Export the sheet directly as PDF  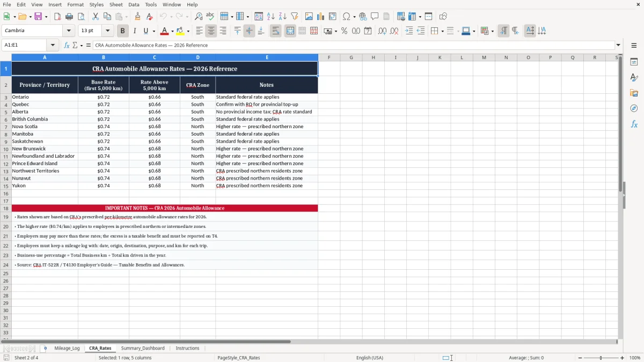[x=57, y=17]
